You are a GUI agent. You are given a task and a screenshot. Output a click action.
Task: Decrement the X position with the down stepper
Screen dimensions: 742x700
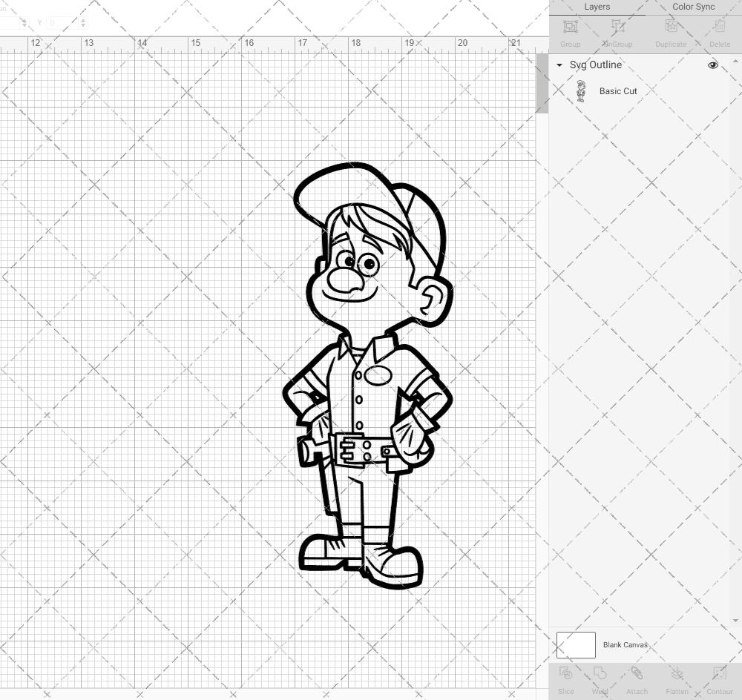point(24,25)
